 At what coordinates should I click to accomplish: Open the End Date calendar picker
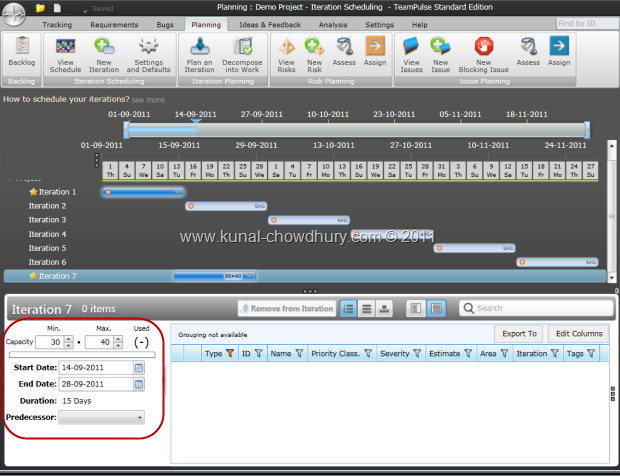click(x=138, y=384)
